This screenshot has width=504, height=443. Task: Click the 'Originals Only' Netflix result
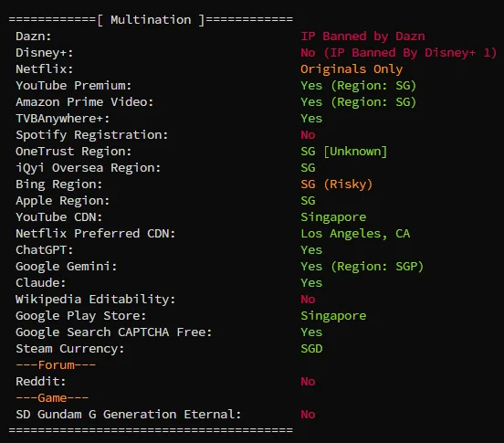[352, 69]
